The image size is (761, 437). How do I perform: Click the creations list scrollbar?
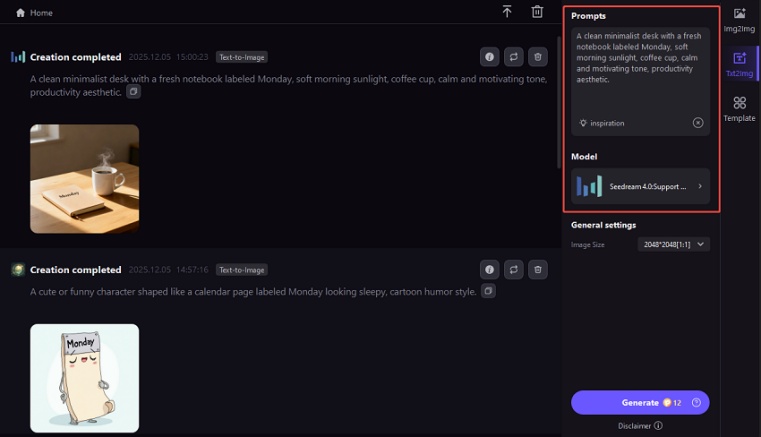click(559, 102)
